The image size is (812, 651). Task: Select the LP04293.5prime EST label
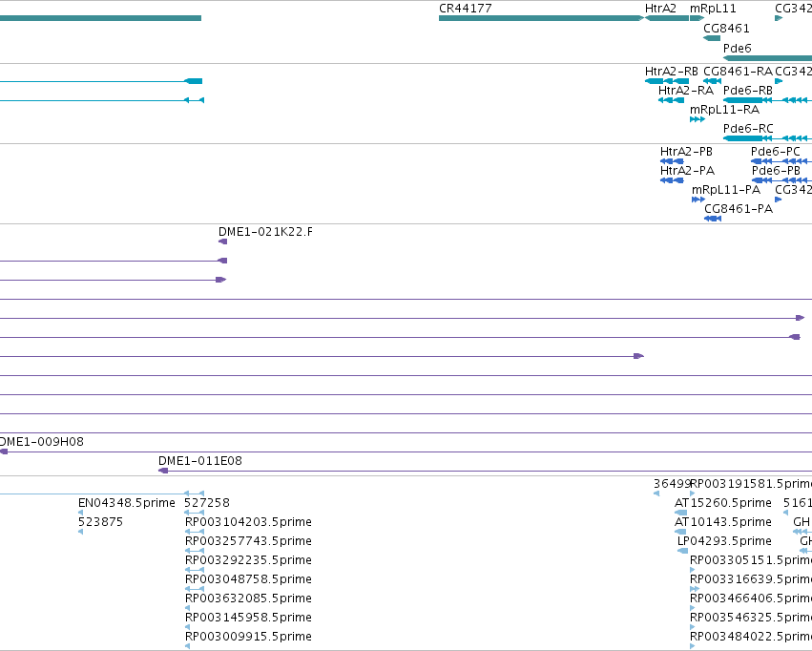[724, 541]
